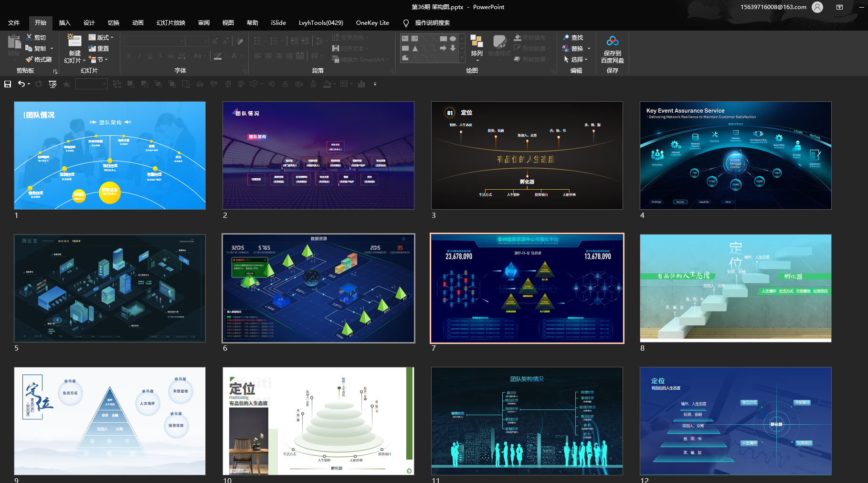
Task: Open the iSlide tab
Action: point(278,22)
